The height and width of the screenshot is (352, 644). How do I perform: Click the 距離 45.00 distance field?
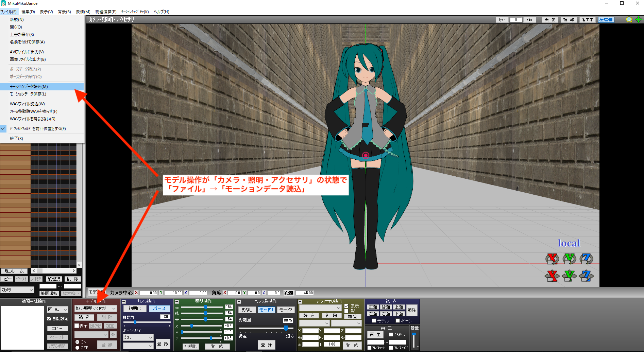click(305, 293)
